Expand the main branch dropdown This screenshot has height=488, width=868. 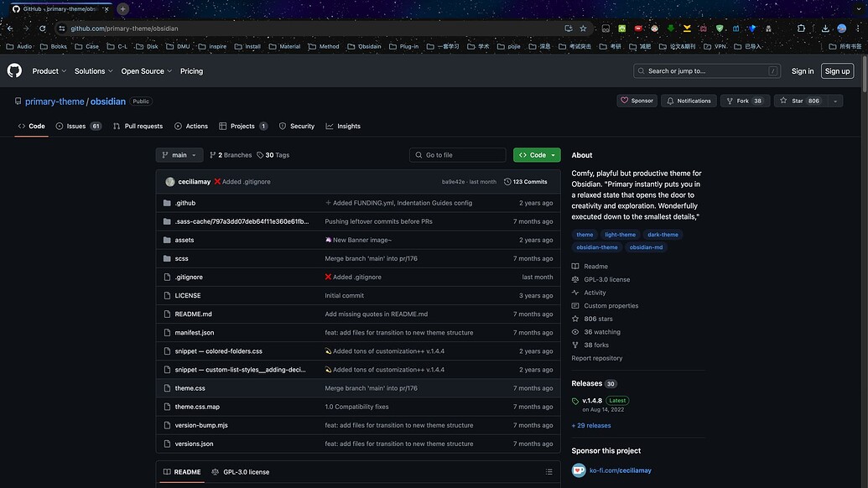point(179,155)
